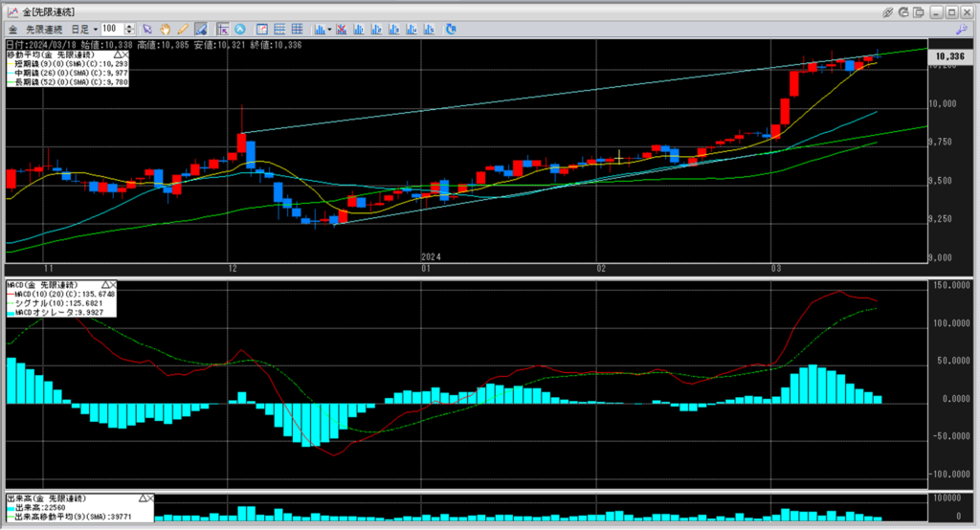
Task: Click the blue circular up-arrow icon
Action: coord(238,29)
